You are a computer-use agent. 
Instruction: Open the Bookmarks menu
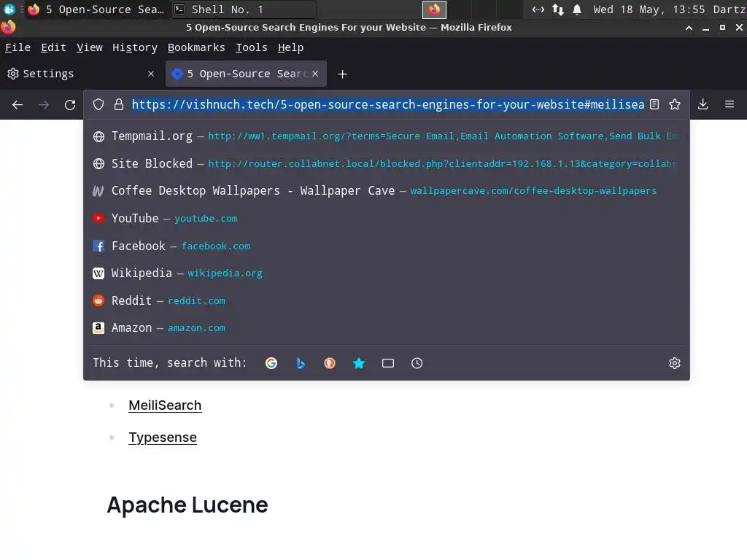click(x=196, y=47)
